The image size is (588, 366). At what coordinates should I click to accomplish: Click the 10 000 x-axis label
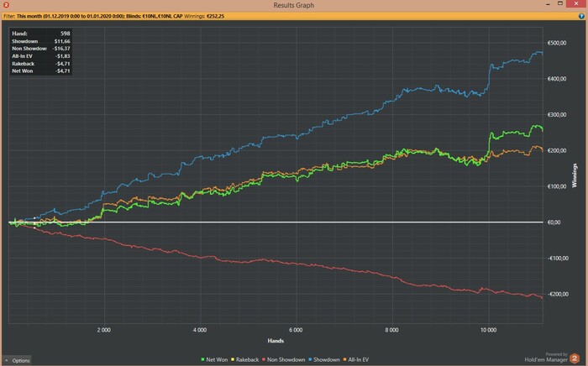488,330
